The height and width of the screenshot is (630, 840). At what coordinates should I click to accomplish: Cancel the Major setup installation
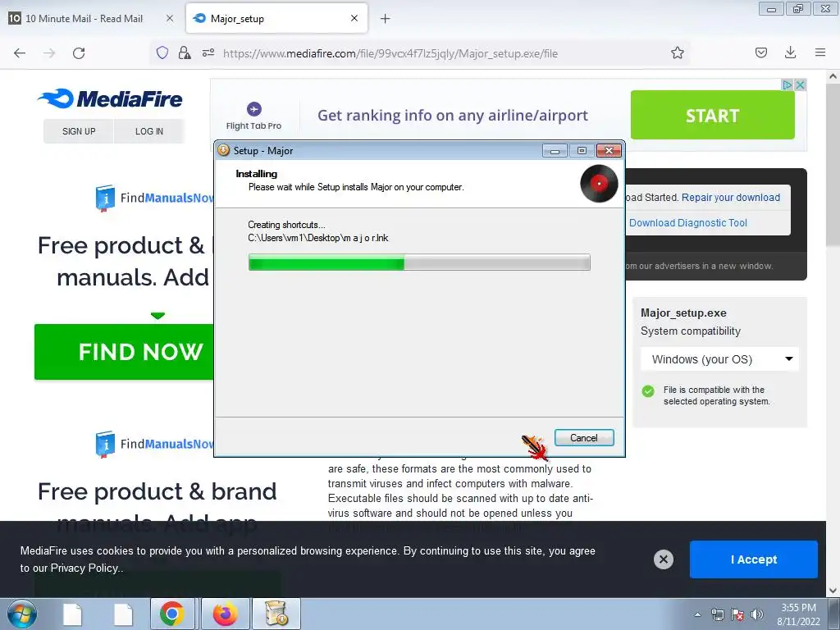pyautogui.click(x=584, y=438)
